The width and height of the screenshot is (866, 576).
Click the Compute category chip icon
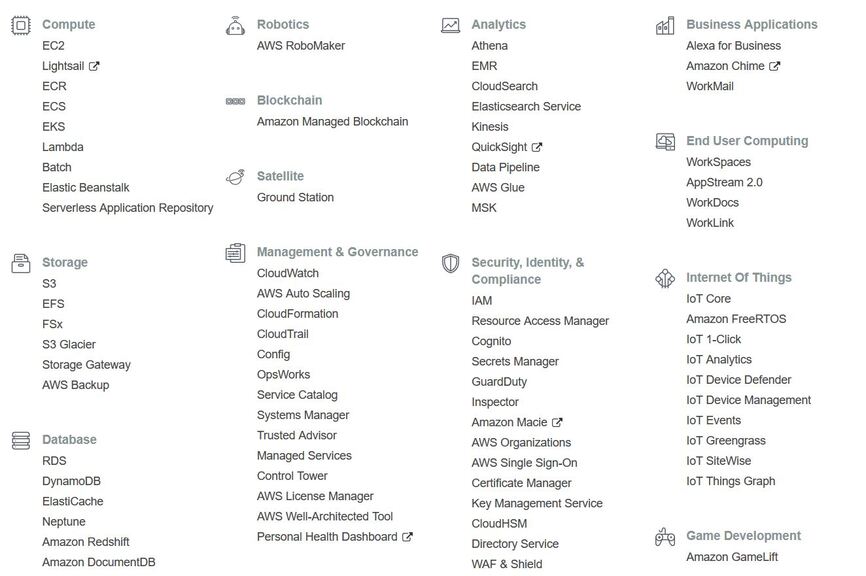21,25
